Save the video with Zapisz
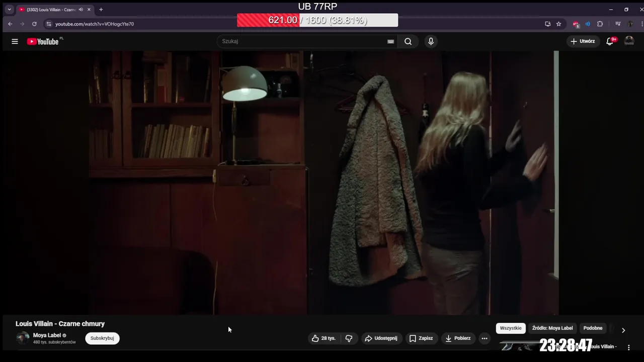The height and width of the screenshot is (362, 644). coord(421,338)
